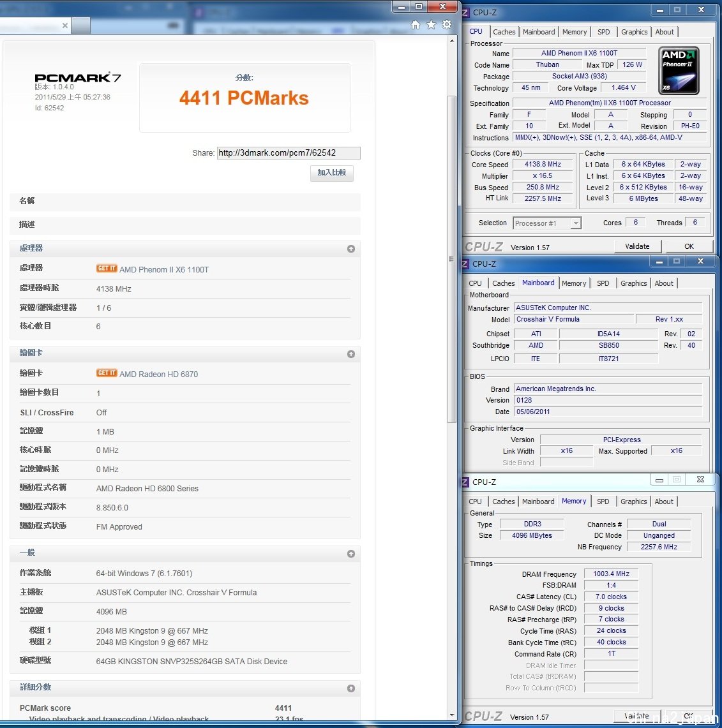This screenshot has height=728, width=722.
Task: Switch to CPU tab in Memory CPU-Z window
Action: coord(475,501)
